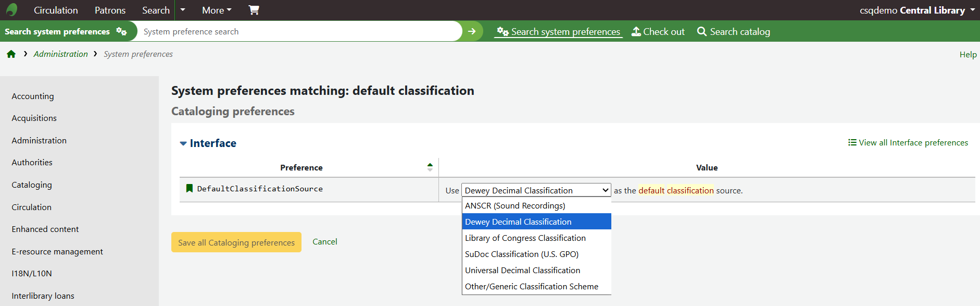Select Library of Congress Classification option

click(x=525, y=238)
